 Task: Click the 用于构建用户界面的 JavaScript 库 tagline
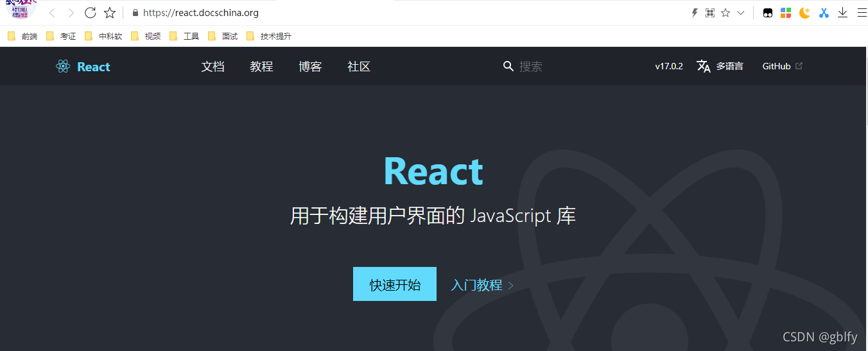(x=433, y=216)
